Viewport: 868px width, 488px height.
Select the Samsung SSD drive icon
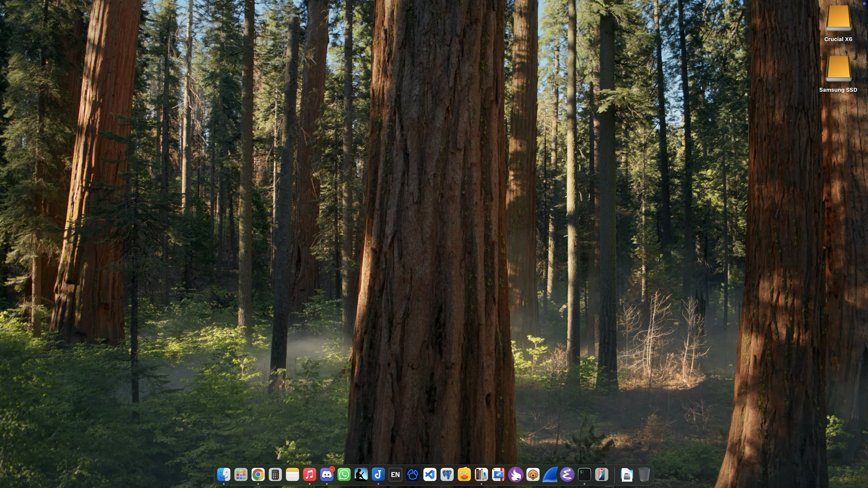point(838,69)
